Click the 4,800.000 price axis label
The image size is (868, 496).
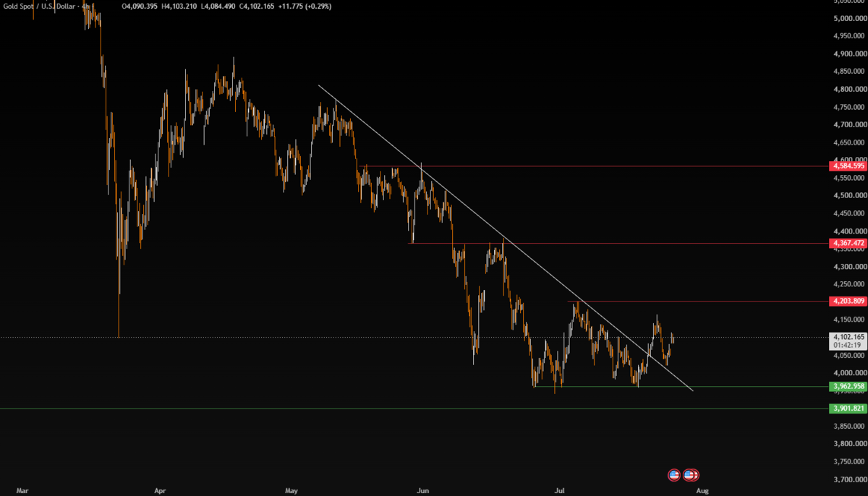849,89
